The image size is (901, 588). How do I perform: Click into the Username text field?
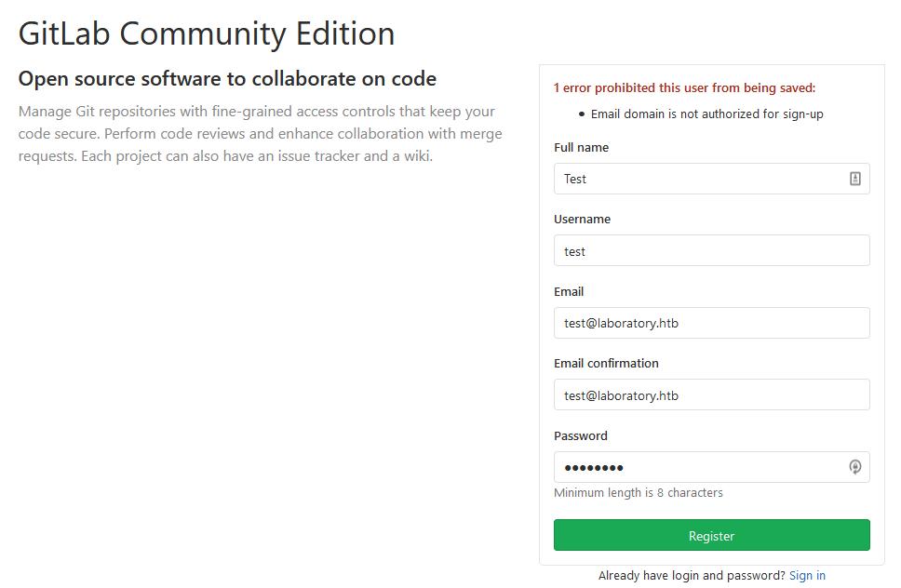tap(711, 251)
